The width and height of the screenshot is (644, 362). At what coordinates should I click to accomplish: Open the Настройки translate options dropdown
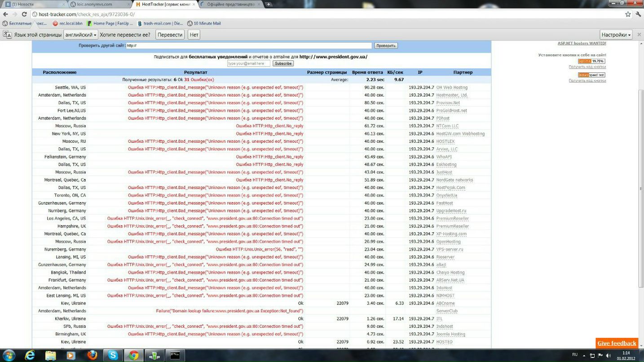click(x=616, y=35)
